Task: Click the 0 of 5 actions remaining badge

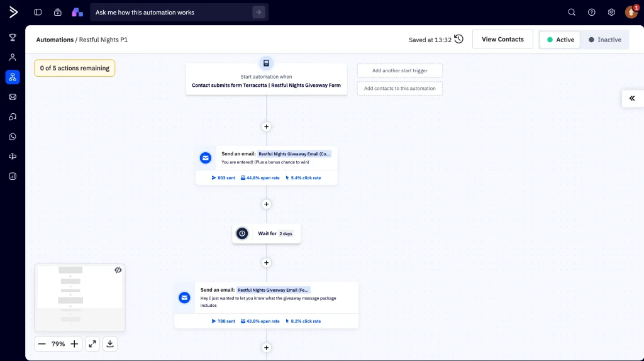Action: [75, 68]
